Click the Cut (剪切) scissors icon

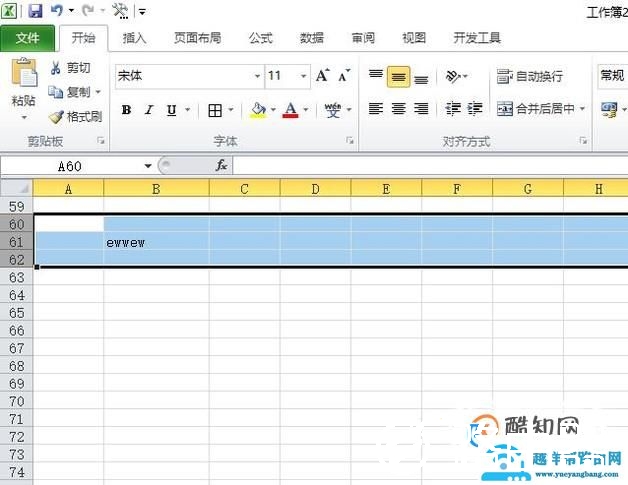click(x=55, y=68)
